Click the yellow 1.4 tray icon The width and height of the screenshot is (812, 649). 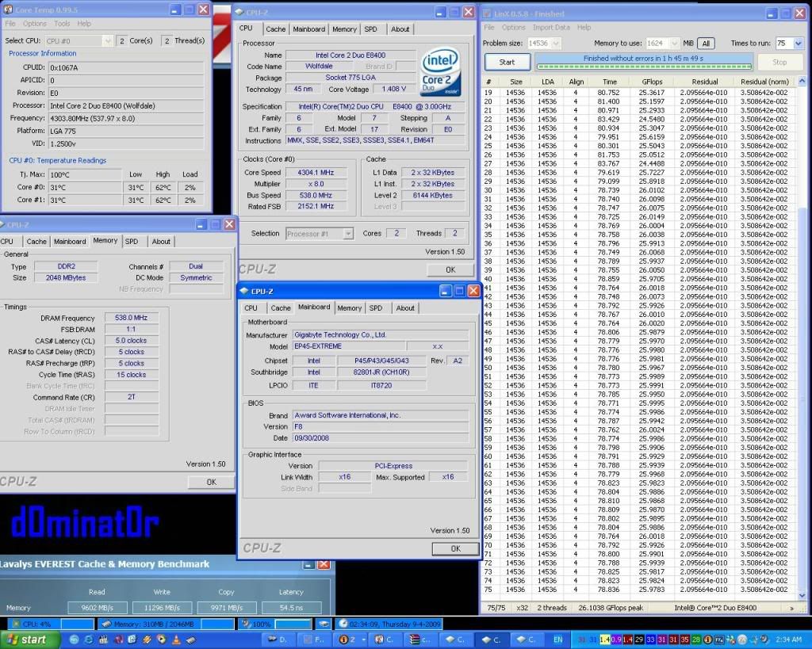tap(604, 639)
